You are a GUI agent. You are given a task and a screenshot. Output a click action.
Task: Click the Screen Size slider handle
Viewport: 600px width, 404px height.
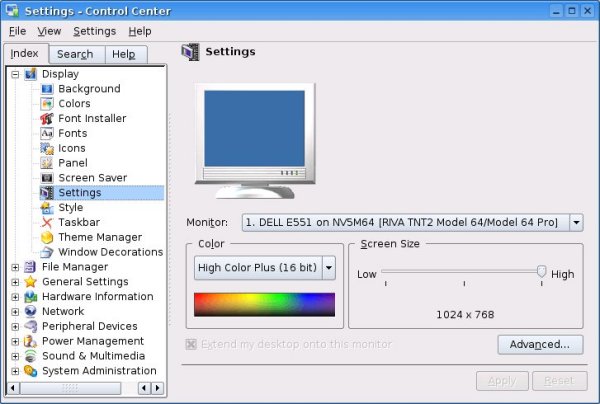pos(541,271)
